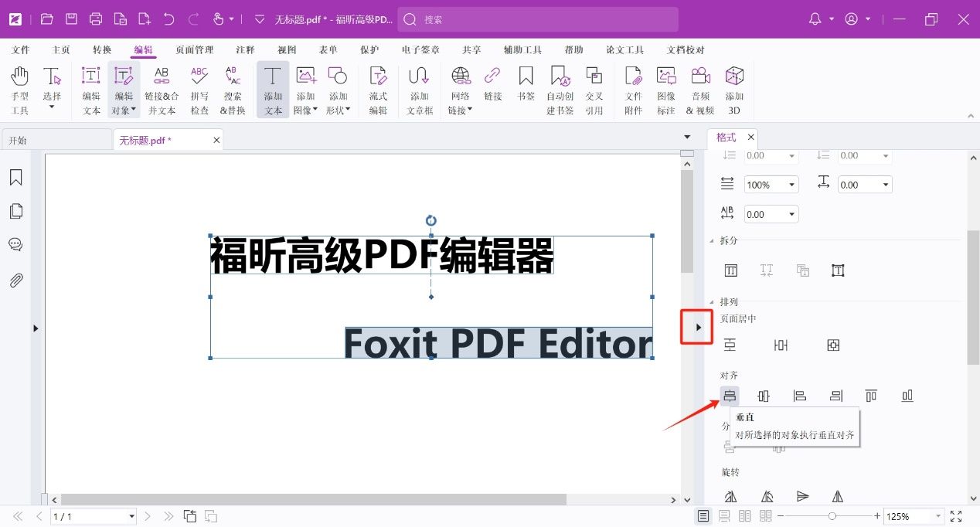
Task: Open the 125% zoom level dropdown
Action: [938, 516]
